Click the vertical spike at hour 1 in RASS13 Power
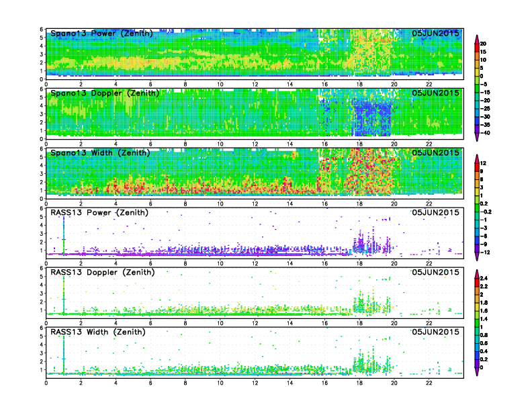This screenshot has height=411, width=532. [63, 236]
